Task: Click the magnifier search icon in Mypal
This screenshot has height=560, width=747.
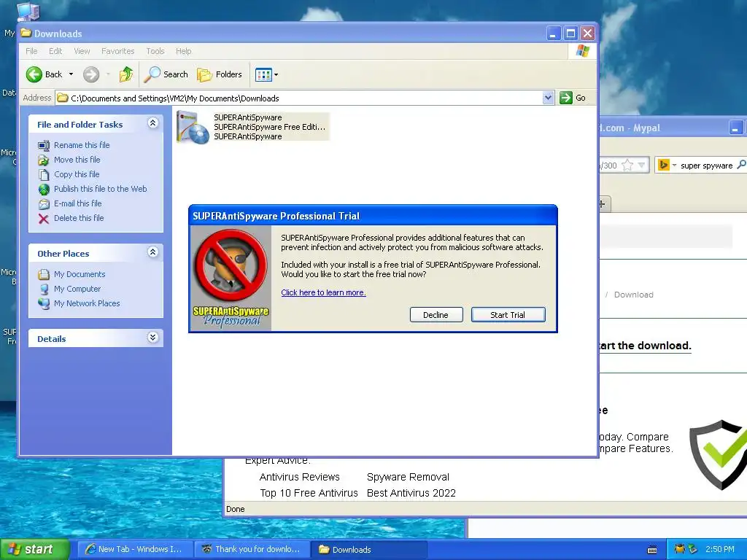Action: 741,165
